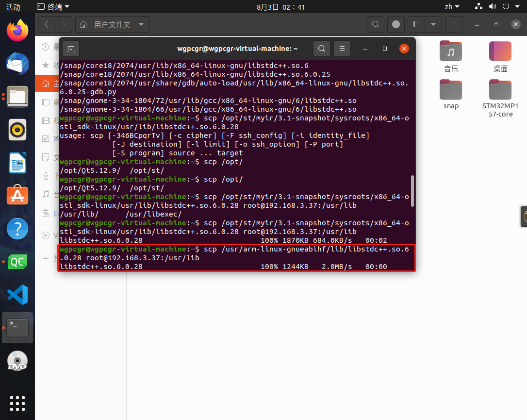527x420 pixels.
Task: Select the Terminal icon in the dock
Action: pos(17,328)
